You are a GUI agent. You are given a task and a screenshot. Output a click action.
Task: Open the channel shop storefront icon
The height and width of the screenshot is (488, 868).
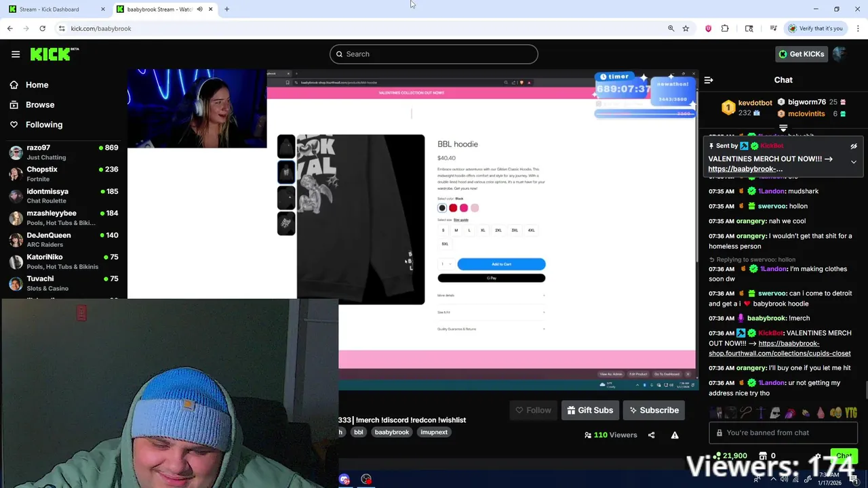click(x=763, y=456)
